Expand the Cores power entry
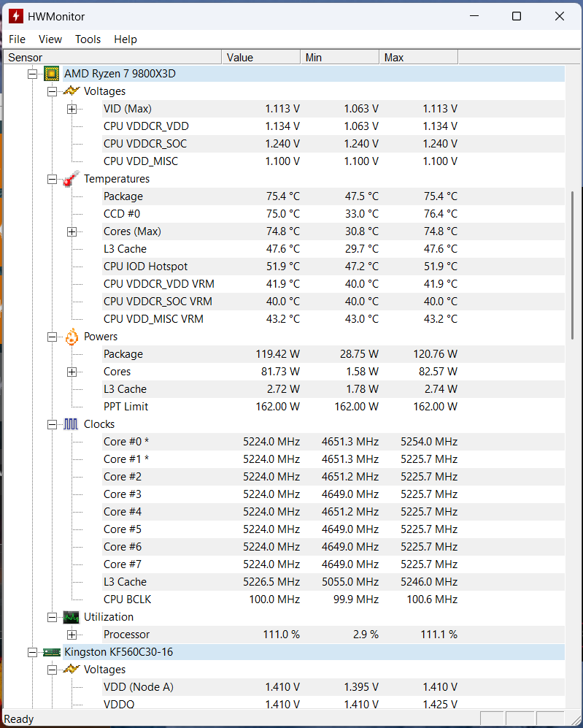 pyautogui.click(x=72, y=372)
